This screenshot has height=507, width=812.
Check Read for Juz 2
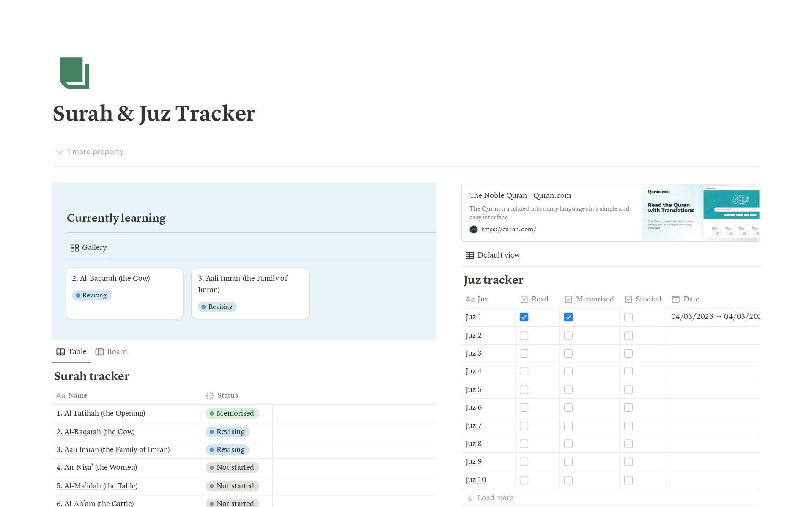point(524,336)
